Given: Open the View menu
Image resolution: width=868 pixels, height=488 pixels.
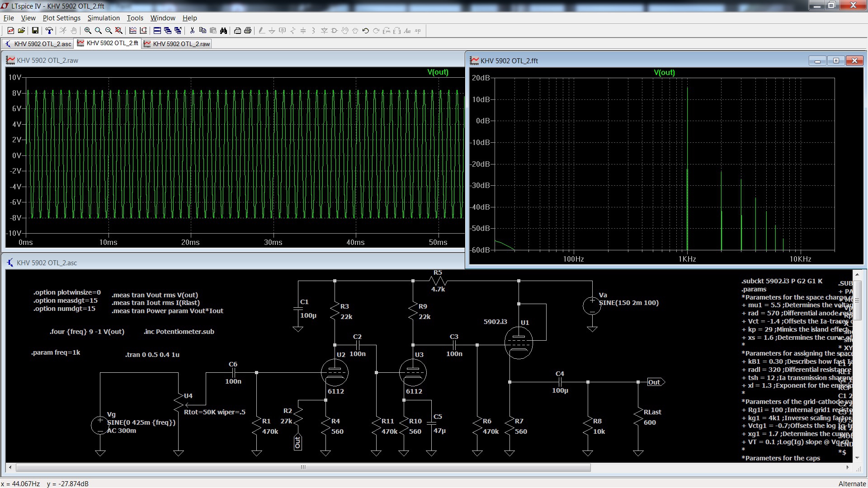Looking at the screenshot, I should coord(28,18).
